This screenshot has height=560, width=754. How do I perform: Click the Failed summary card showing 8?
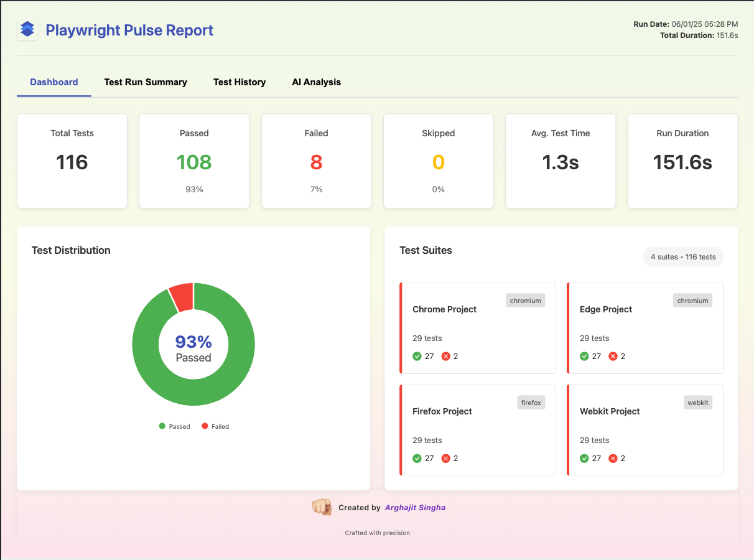(316, 161)
